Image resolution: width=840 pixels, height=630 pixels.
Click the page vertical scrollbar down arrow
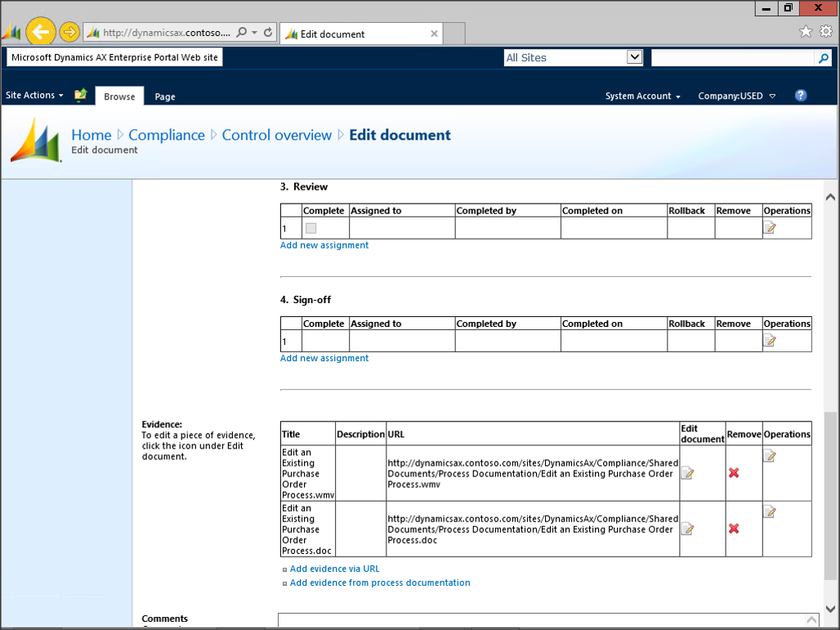click(830, 608)
